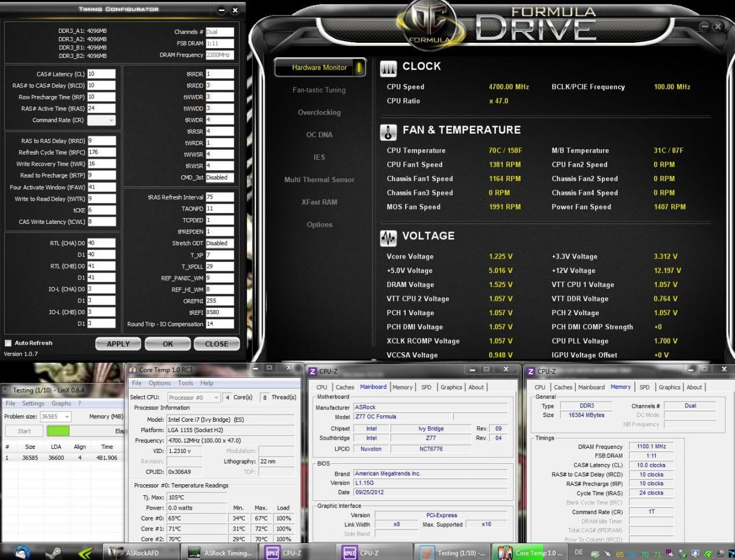
Task: Close the Formula Drive window
Action: (x=718, y=26)
